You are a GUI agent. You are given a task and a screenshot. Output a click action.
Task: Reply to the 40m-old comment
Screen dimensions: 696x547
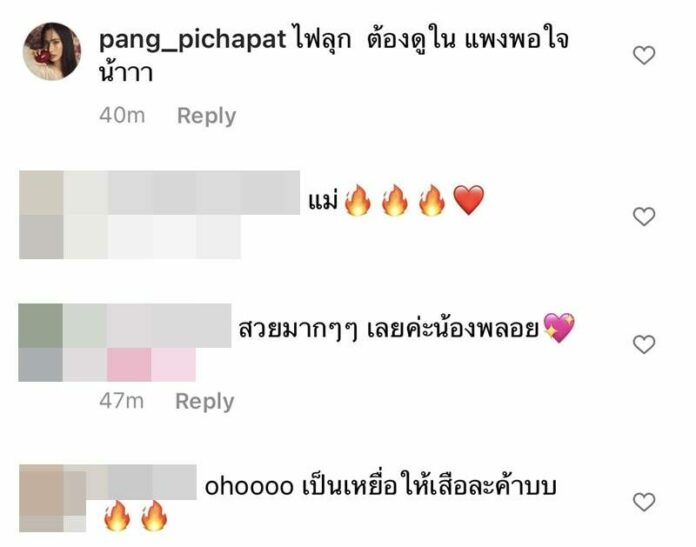click(x=206, y=116)
